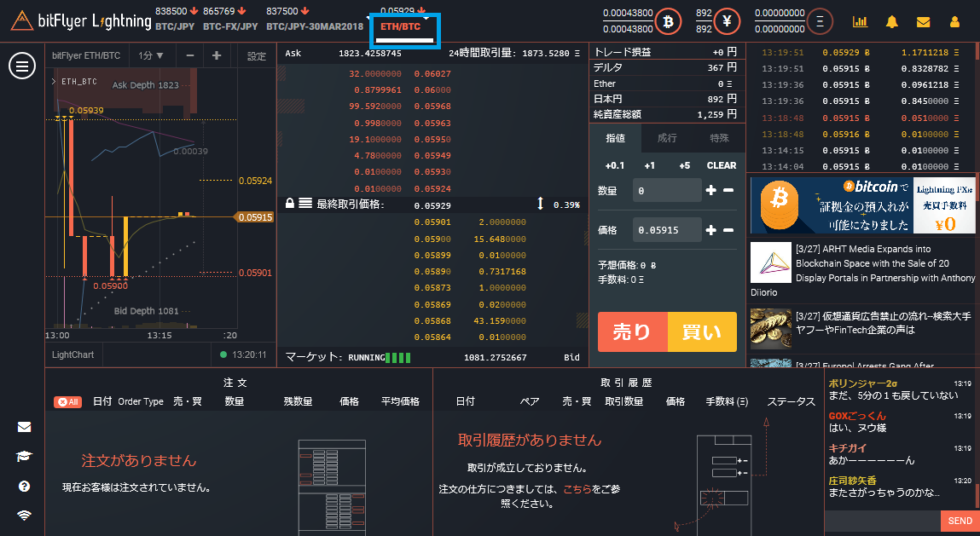The height and width of the screenshot is (536, 980).
Task: Clear the All filter on orders
Action: click(68, 401)
